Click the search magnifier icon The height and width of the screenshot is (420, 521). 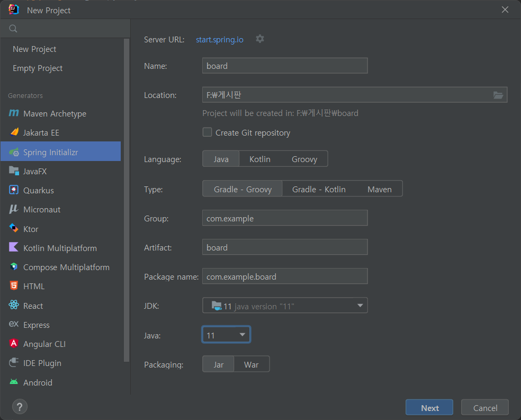13,29
